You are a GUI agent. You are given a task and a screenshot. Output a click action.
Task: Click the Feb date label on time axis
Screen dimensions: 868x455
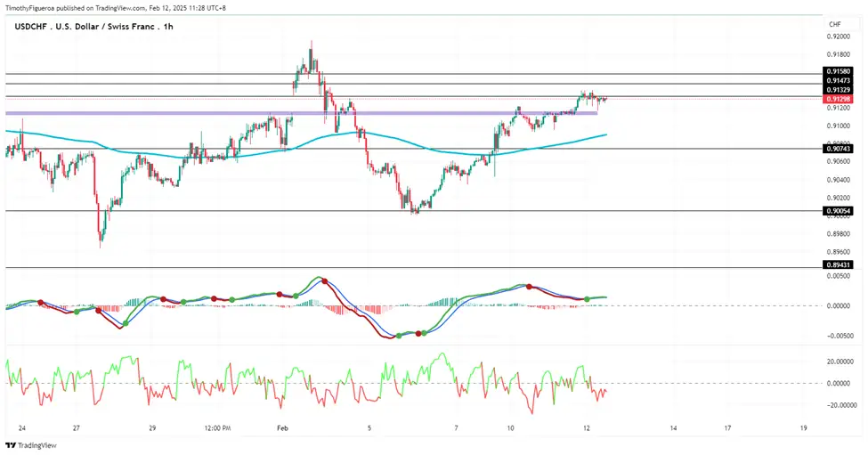pos(282,428)
